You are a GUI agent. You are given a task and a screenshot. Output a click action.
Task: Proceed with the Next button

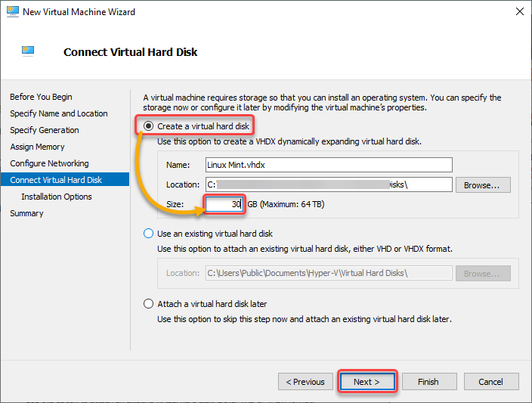pyautogui.click(x=367, y=382)
